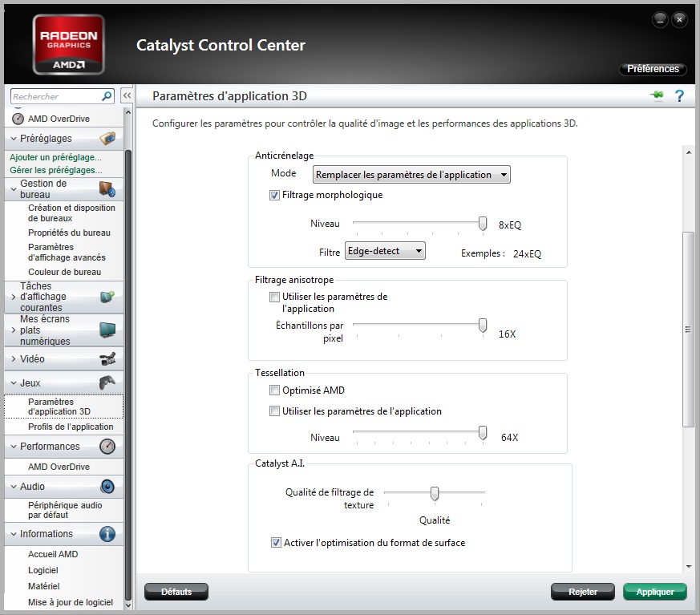Check Tessellation Utiliser les paramètres de l'application
The width and height of the screenshot is (700, 615).
coord(274,411)
